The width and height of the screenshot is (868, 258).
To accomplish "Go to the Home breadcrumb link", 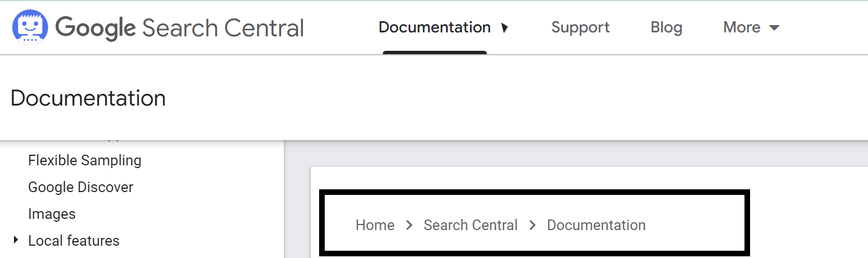I will coord(375,225).
